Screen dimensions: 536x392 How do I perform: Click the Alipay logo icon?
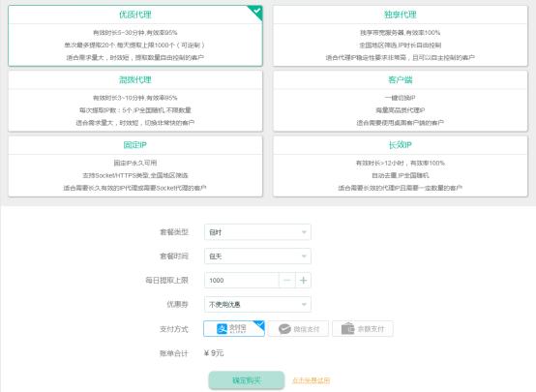coord(223,329)
